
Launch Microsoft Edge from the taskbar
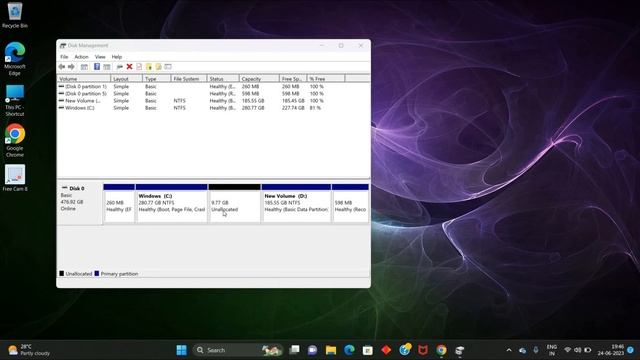coord(349,350)
